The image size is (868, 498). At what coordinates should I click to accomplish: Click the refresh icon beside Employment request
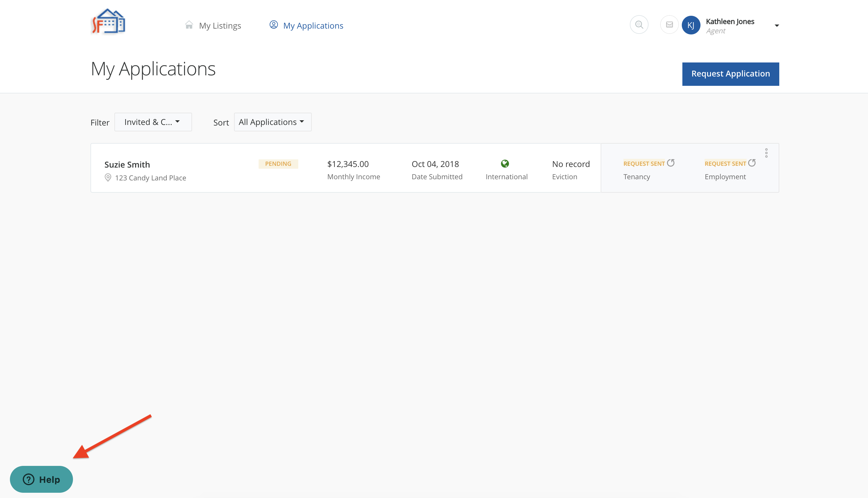752,163
